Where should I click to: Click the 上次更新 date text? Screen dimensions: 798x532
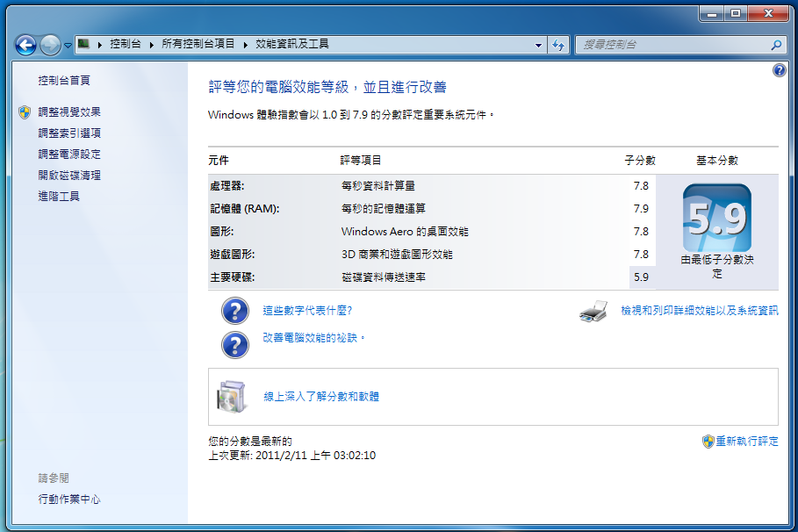point(292,455)
